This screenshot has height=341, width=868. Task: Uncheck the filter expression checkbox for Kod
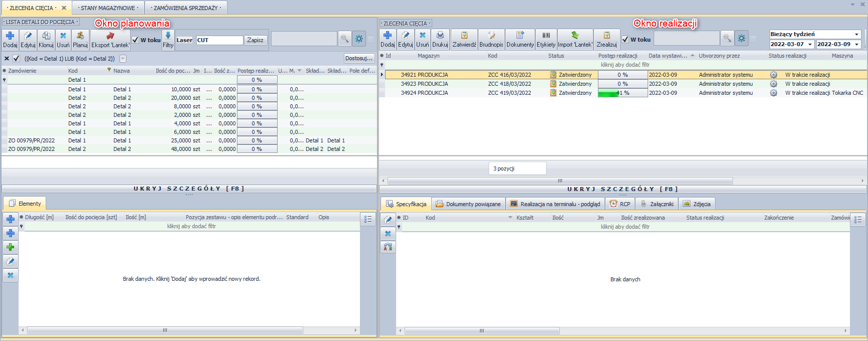tap(17, 59)
